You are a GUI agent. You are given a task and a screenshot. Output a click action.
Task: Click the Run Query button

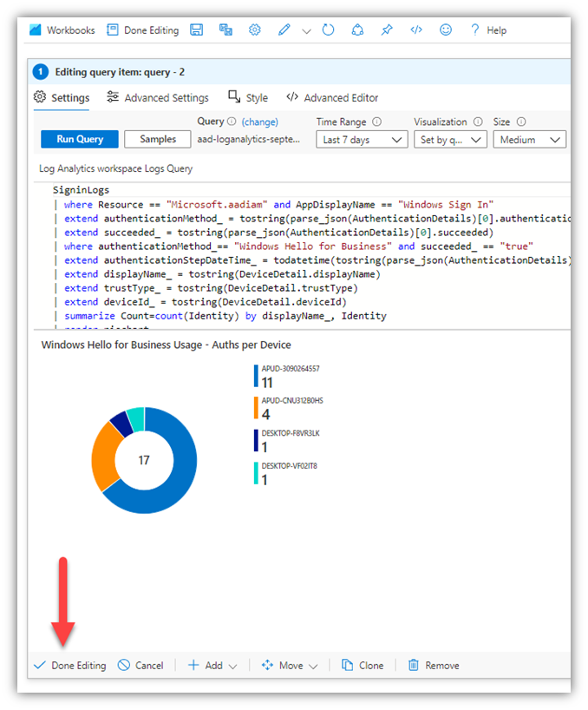80,139
